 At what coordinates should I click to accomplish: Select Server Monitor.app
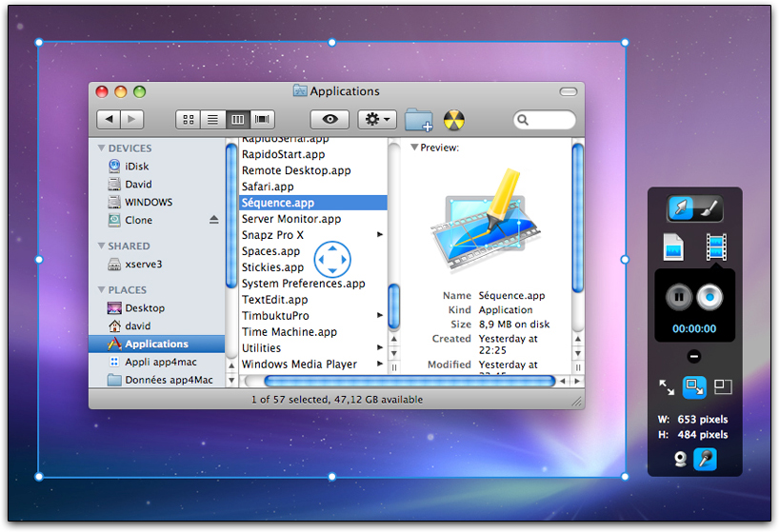313,219
